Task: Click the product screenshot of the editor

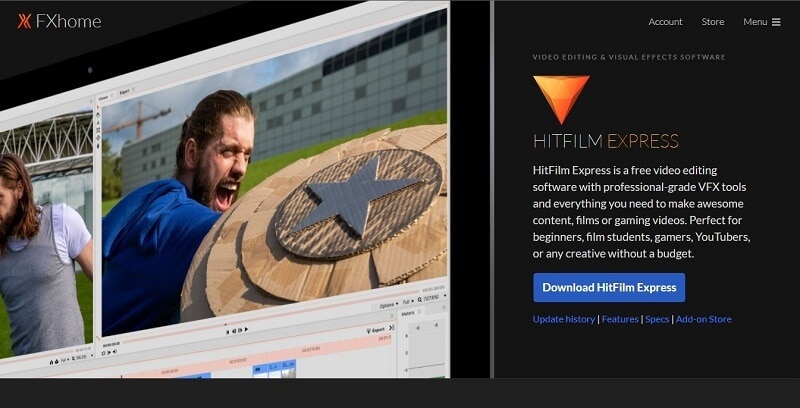Action: [x=224, y=189]
